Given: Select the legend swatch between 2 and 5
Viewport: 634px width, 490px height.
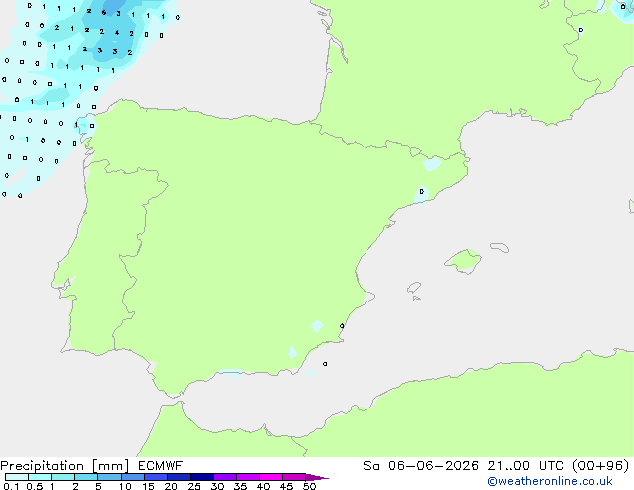Looking at the screenshot, I should click(x=86, y=477).
